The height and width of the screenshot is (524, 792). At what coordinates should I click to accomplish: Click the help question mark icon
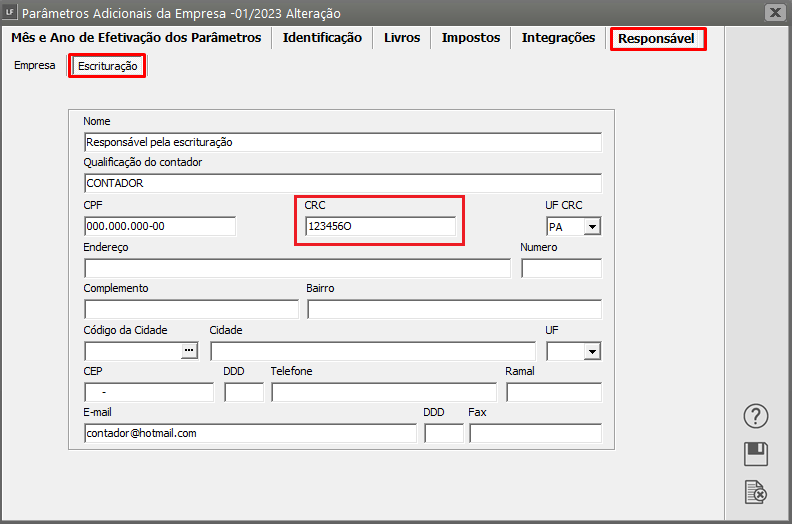pyautogui.click(x=756, y=416)
